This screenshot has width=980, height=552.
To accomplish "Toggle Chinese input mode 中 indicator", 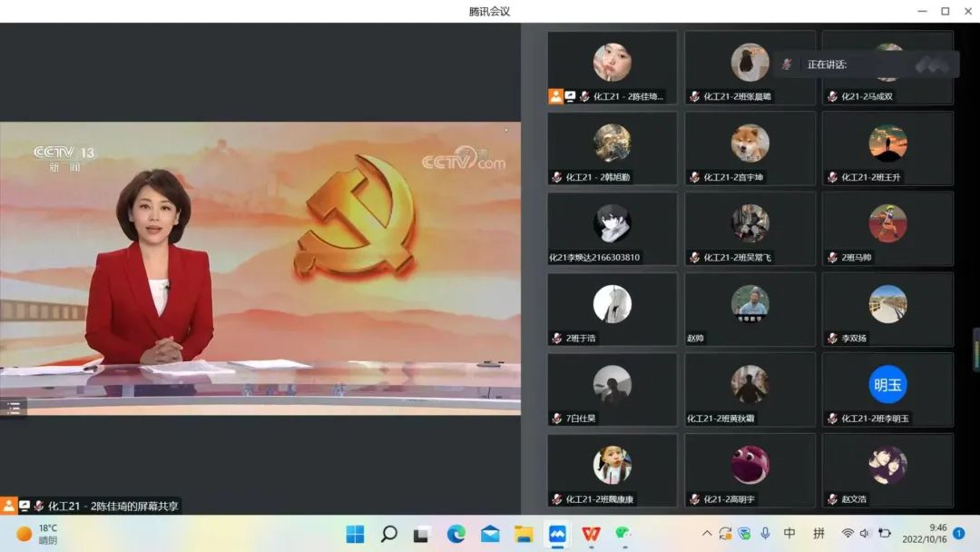I will click(789, 534).
